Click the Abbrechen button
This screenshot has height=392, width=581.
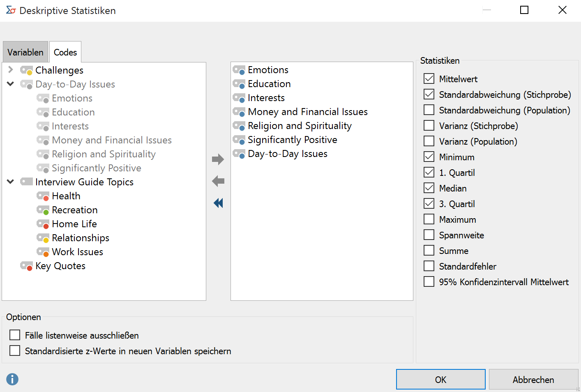pyautogui.click(x=533, y=379)
